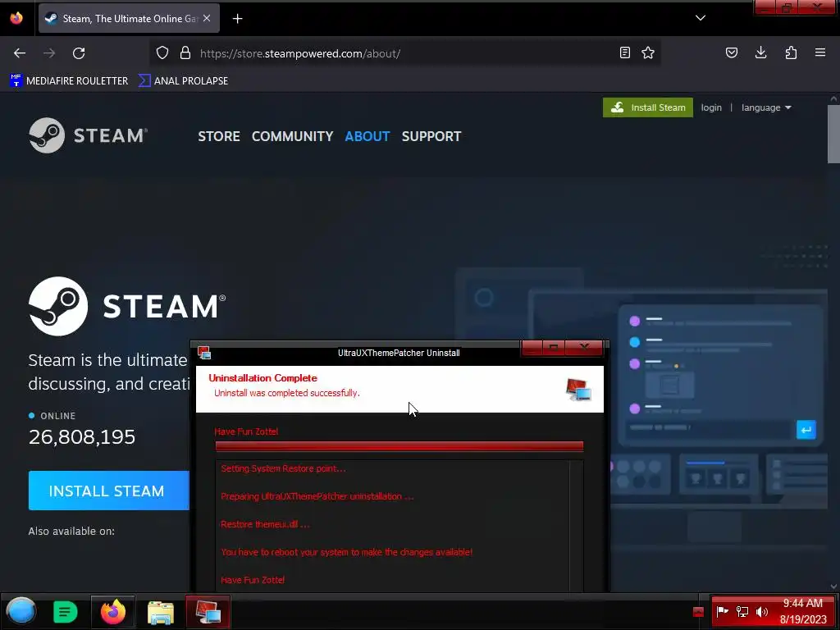
Task: Click the Firefox logo in the title bar
Action: coord(16,18)
